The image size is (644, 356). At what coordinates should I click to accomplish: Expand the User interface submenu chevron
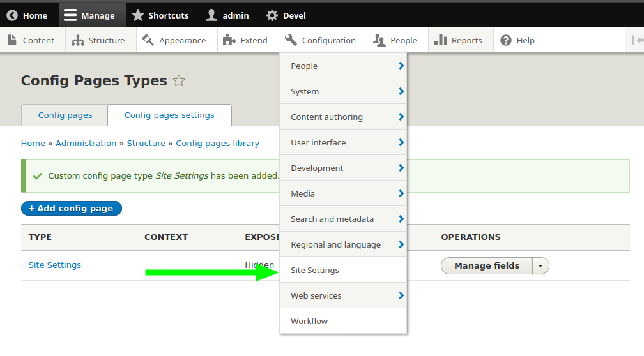pyautogui.click(x=401, y=142)
